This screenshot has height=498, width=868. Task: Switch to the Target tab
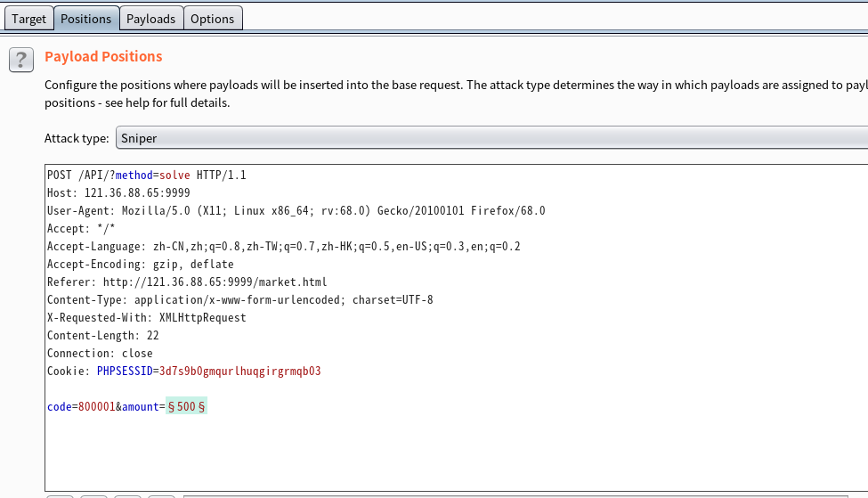[x=28, y=19]
